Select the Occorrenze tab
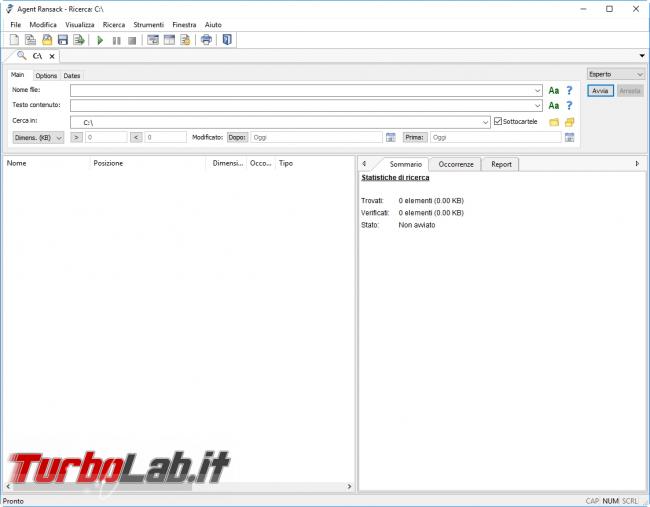Viewport: 650px width, 507px height. coord(456,164)
